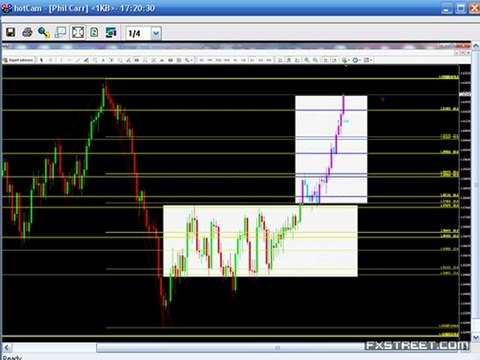Screen dimensions: 480x360
Task: Toggle auto scroll icon in chart toolbar
Action: pos(326,60)
